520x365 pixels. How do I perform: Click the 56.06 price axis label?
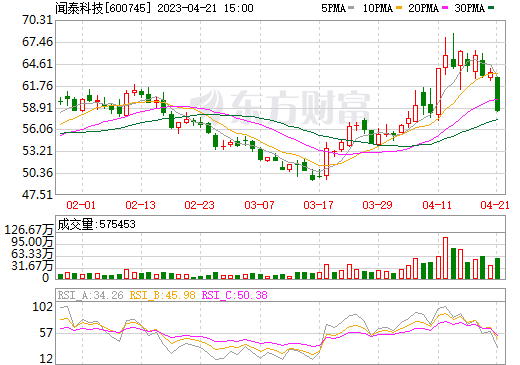[37, 129]
